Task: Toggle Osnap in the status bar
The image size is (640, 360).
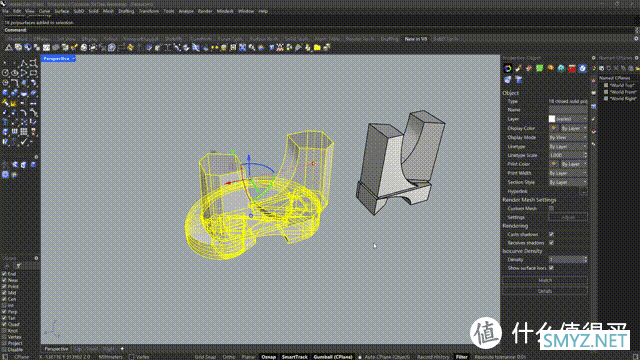Action: click(269, 357)
